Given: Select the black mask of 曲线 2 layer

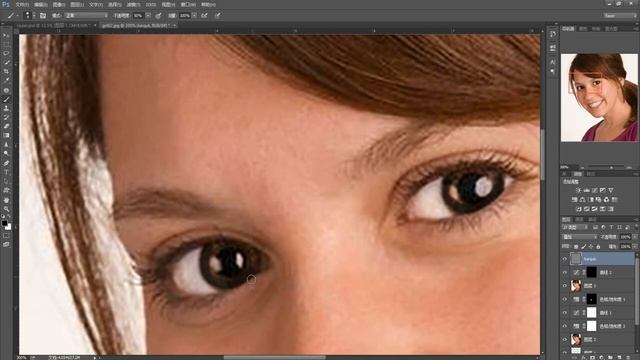Looking at the screenshot, I should (591, 272).
